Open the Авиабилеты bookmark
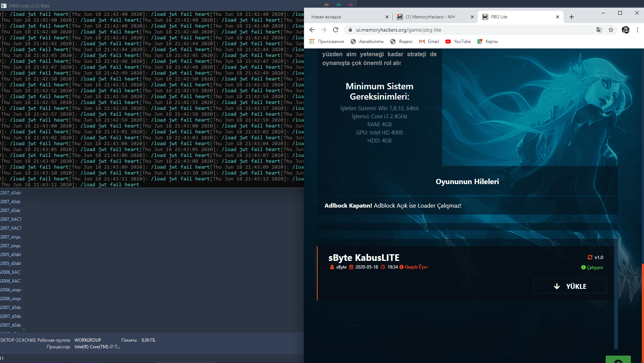Viewport: 644px width, 363px height. (367, 42)
